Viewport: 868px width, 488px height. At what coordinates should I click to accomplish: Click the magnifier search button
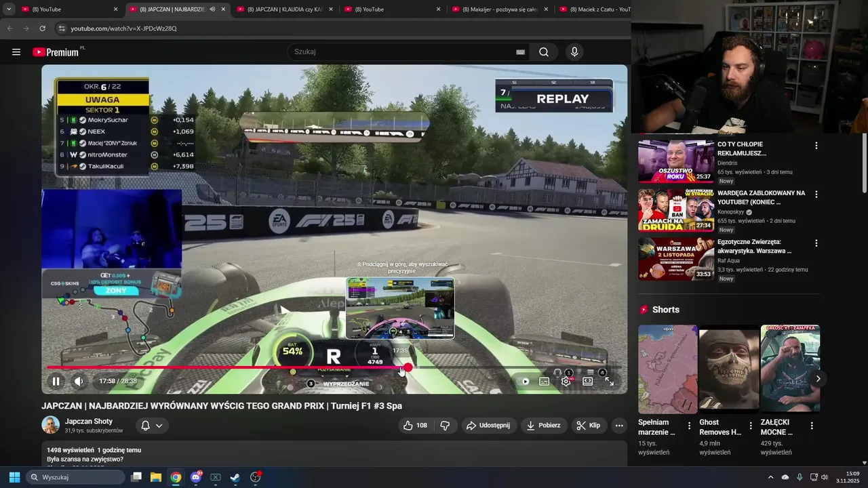[x=544, y=52]
